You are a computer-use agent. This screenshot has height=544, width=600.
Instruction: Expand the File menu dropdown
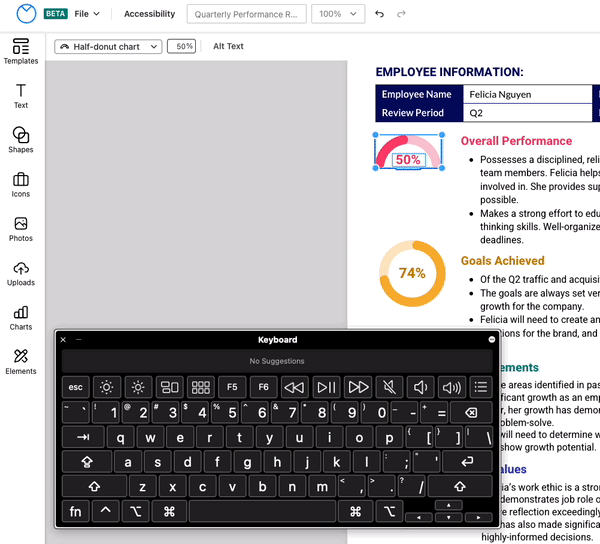(x=87, y=15)
